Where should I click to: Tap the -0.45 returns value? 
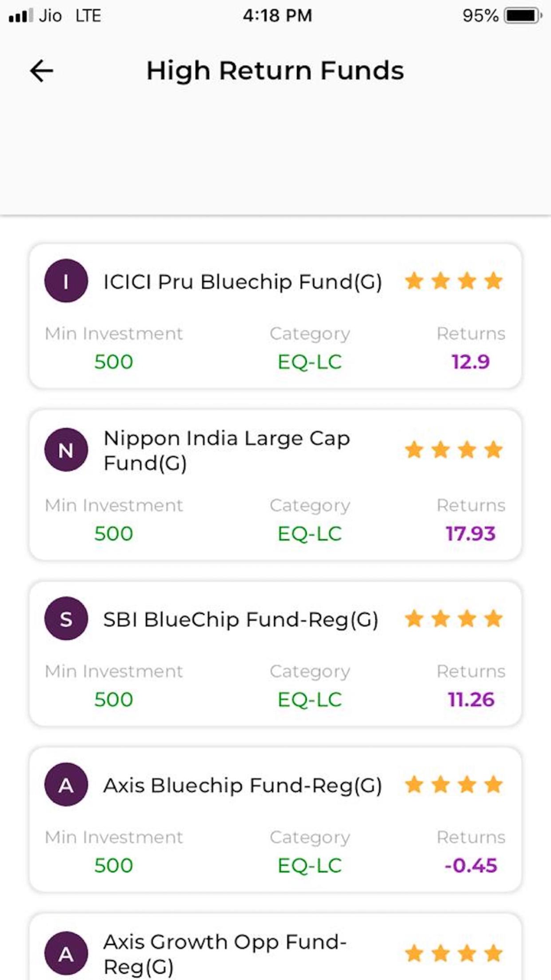[x=471, y=865]
